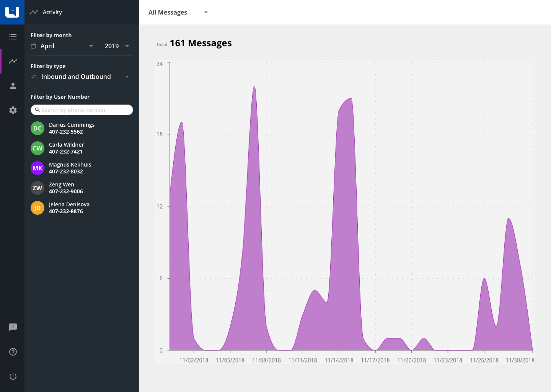The width and height of the screenshot is (551, 392).
Task: Click the 11/05/2018 axis date label
Action: coord(230,360)
